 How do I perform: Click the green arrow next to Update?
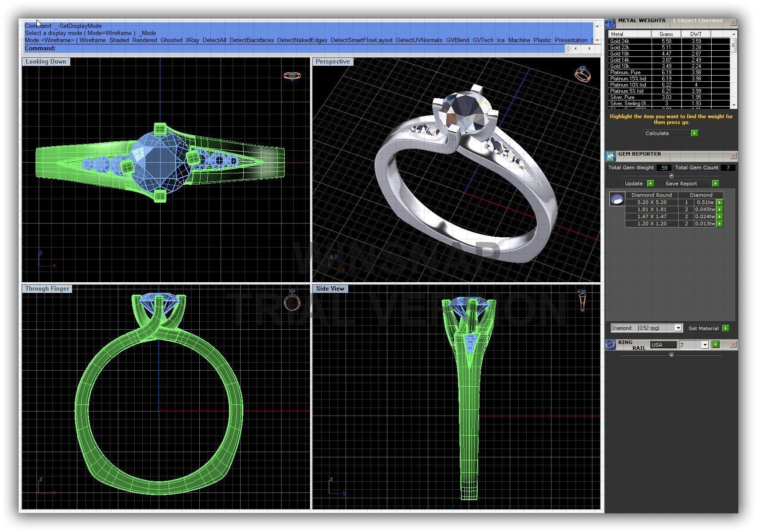pyautogui.click(x=650, y=184)
